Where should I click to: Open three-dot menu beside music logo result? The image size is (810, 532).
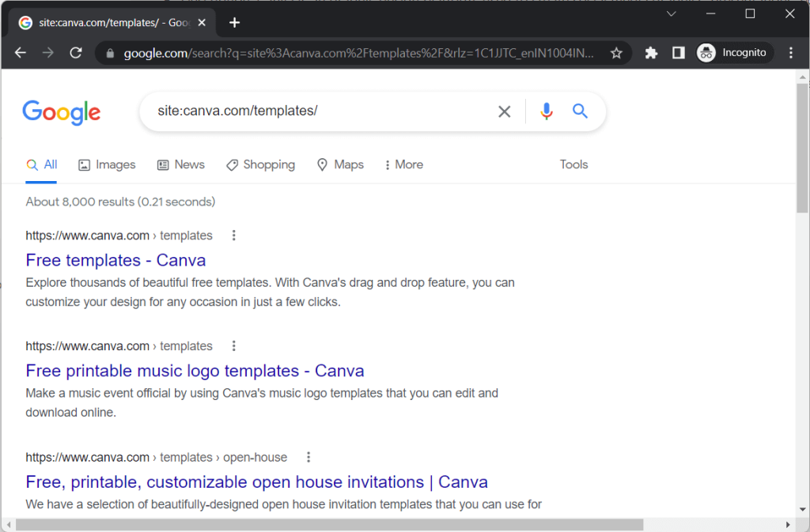(x=233, y=345)
